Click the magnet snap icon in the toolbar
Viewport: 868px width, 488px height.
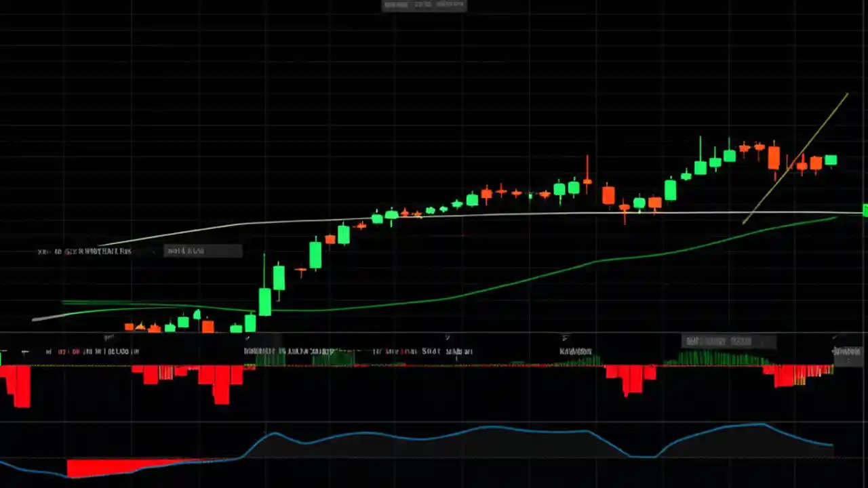point(441,5)
